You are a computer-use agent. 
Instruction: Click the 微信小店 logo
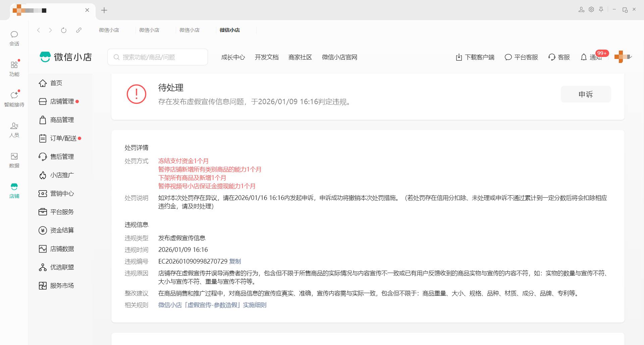[66, 57]
